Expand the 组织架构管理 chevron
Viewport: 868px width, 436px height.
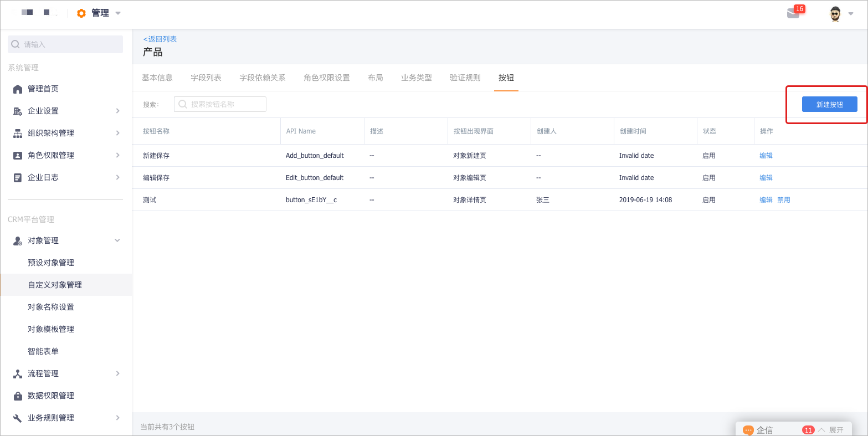click(x=117, y=133)
